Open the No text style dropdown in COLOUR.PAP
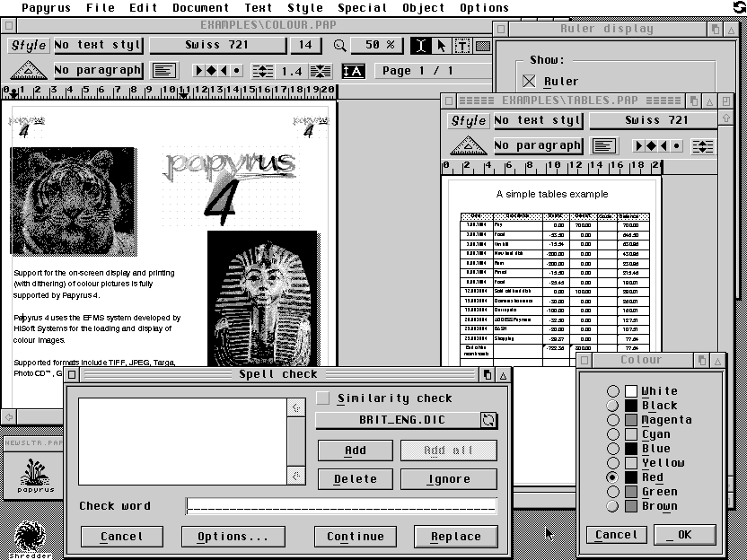This screenshot has width=747, height=560. point(98,45)
